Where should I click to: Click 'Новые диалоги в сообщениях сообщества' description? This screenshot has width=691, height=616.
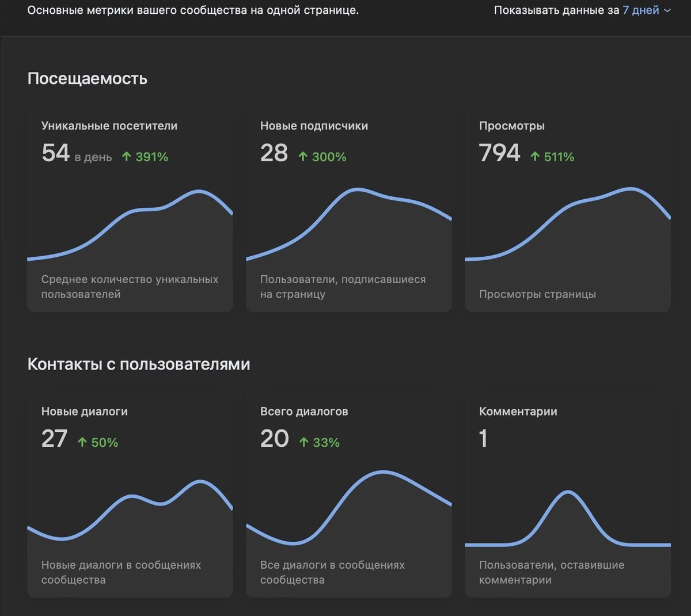(121, 572)
